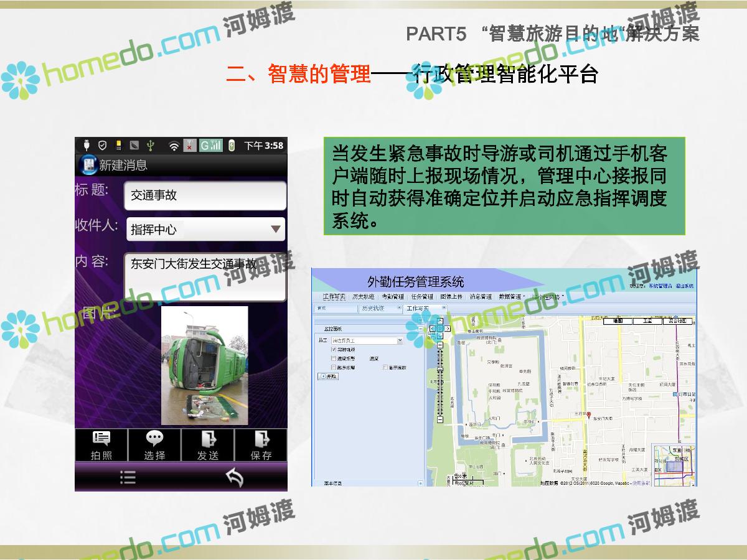Screen dimensions: 747x560
Task: Click the 内容 message text area
Action: coord(205,276)
